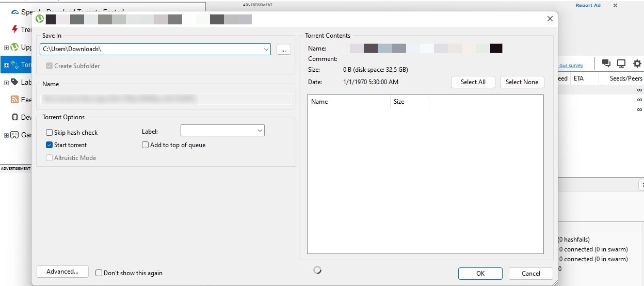The image size is (644, 286).
Task: Tick the Add to top of queue checkbox
Action: tap(146, 145)
